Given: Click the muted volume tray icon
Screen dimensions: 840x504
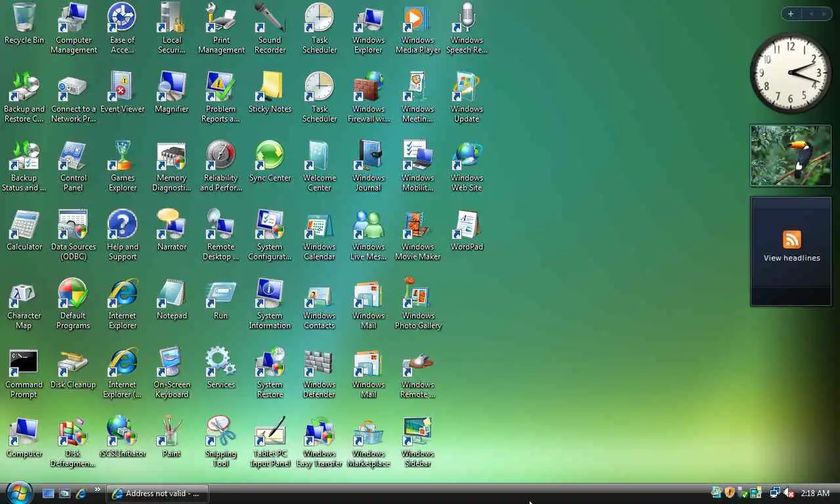Looking at the screenshot, I should click(x=789, y=493).
